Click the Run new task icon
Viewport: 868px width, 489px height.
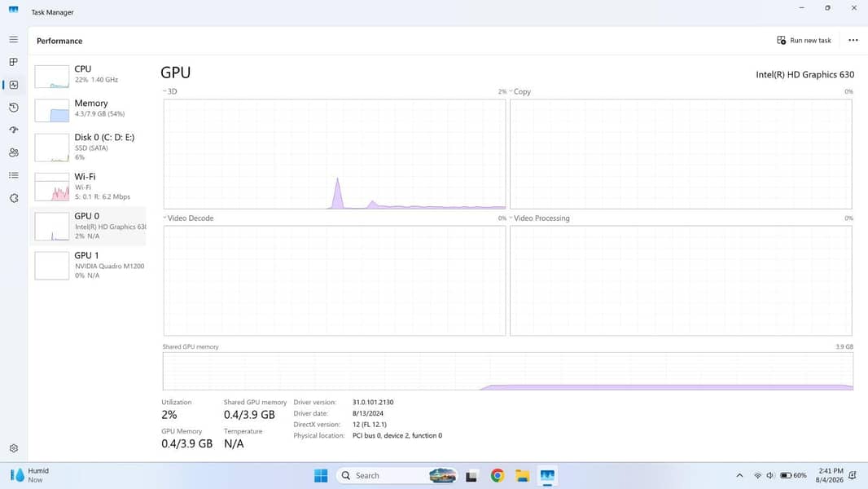[x=781, y=41]
